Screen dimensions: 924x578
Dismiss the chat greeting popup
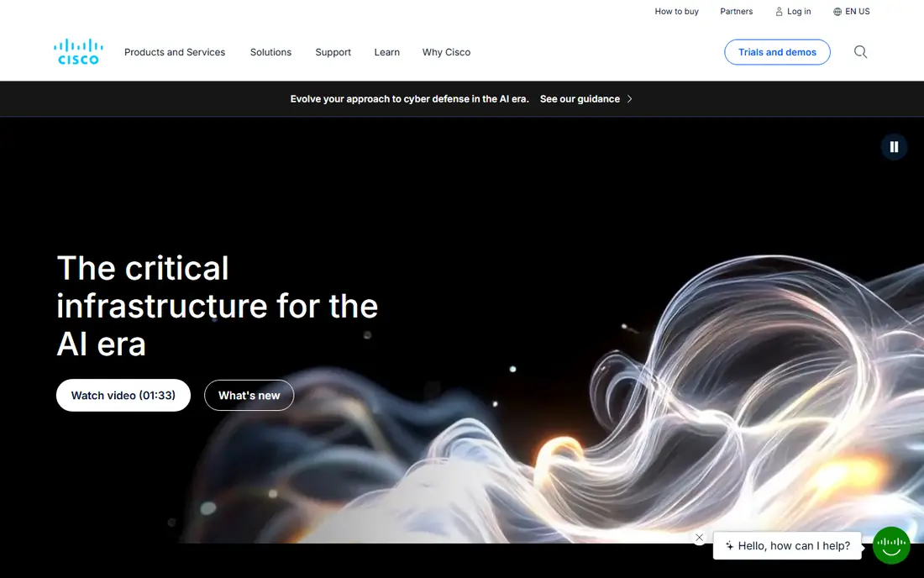coord(700,538)
